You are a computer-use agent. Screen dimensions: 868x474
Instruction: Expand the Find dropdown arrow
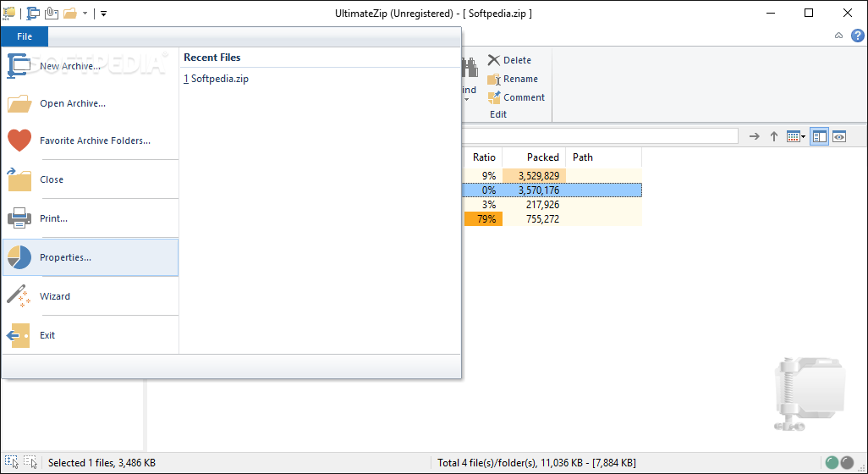point(467,100)
